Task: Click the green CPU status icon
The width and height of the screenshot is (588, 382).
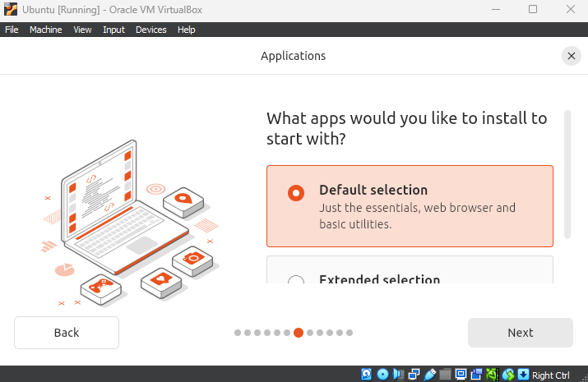Action: pos(493,375)
